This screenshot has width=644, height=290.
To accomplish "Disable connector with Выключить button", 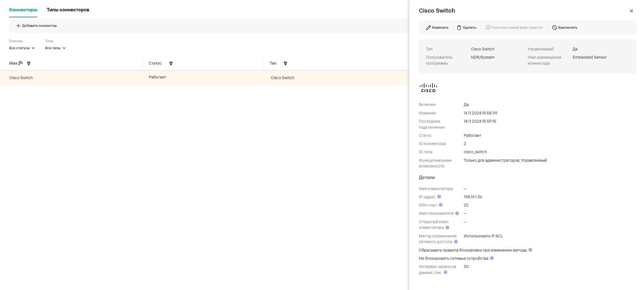I will click(x=565, y=28).
